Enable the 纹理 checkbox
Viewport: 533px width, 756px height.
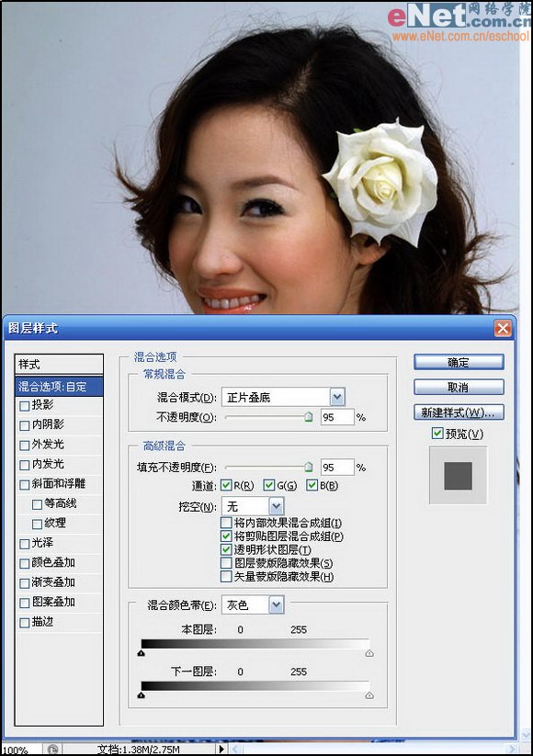point(37,525)
